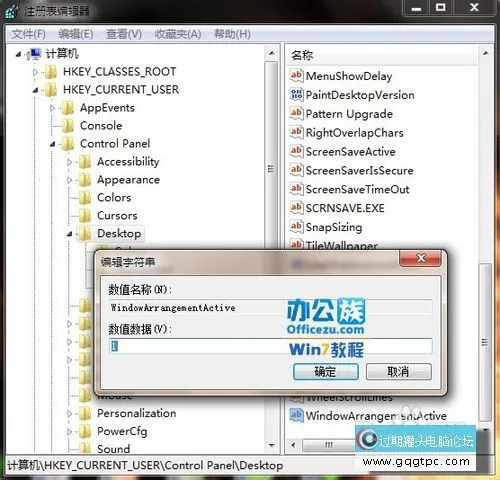This screenshot has height=480, width=500.
Task: Click the AppEvents folder icon
Action: (68, 108)
